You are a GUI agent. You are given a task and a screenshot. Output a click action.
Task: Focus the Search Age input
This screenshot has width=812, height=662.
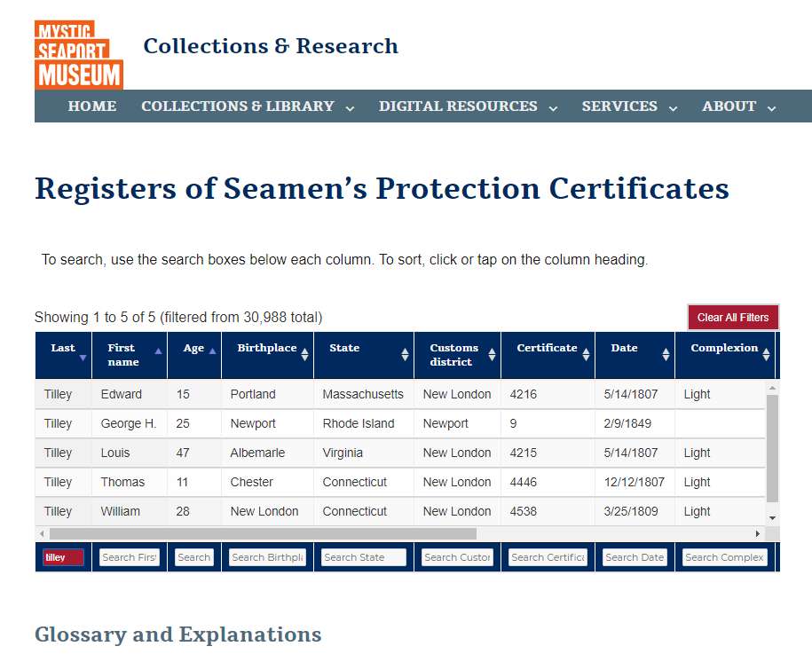coord(194,557)
